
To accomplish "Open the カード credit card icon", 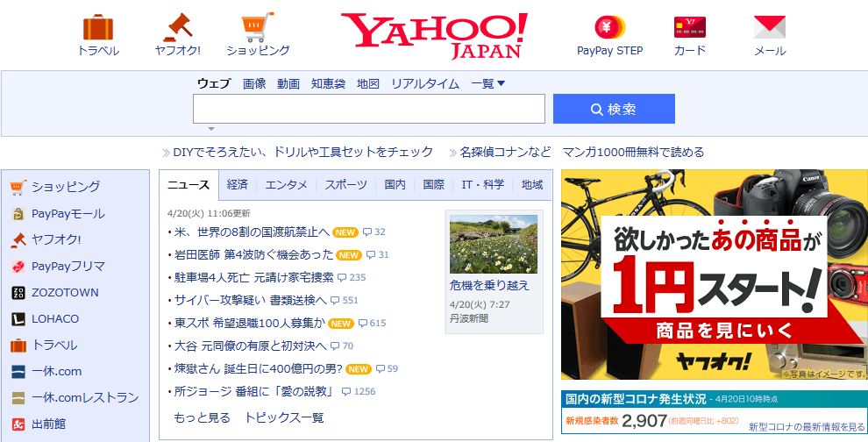I will [x=690, y=26].
